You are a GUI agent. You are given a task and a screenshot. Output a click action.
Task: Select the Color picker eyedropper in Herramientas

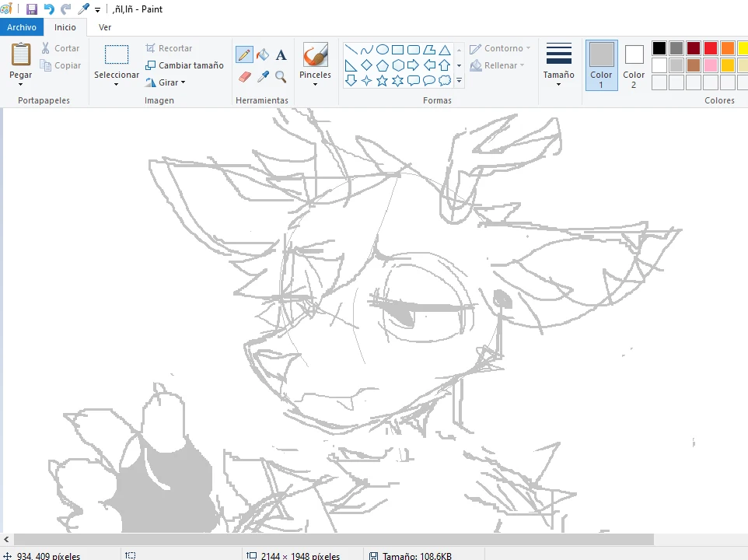[263, 77]
